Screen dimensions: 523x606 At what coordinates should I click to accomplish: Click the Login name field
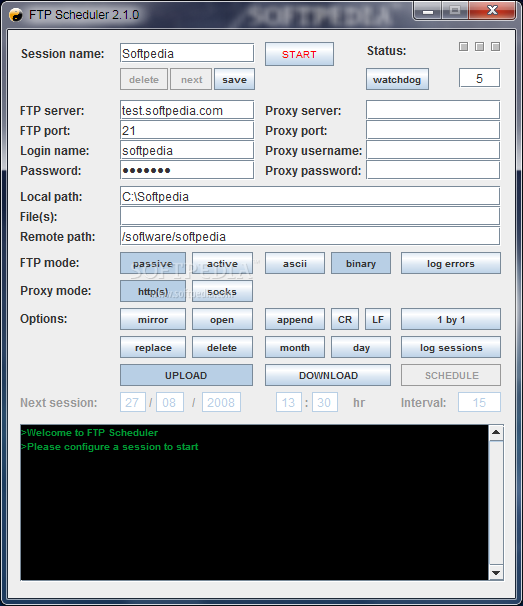tap(187, 150)
